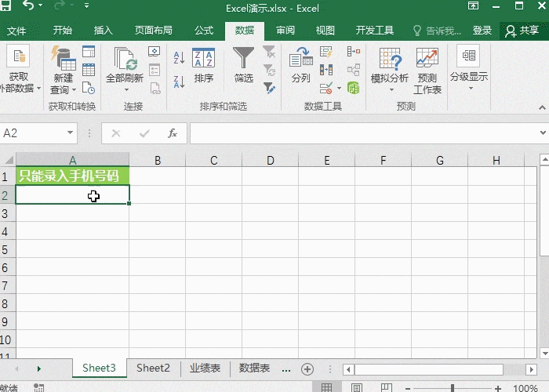This screenshot has width=549, height=392.
Task: Switch to Review (审阅) tab
Action: click(285, 31)
